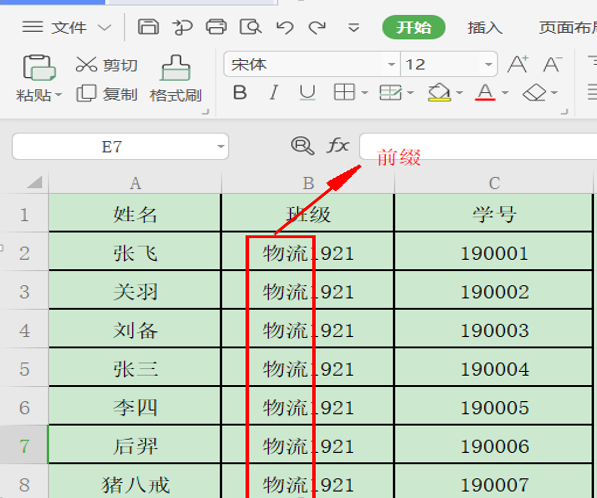This screenshot has width=597, height=498.
Task: Toggle Underline formatting
Action: point(307,93)
